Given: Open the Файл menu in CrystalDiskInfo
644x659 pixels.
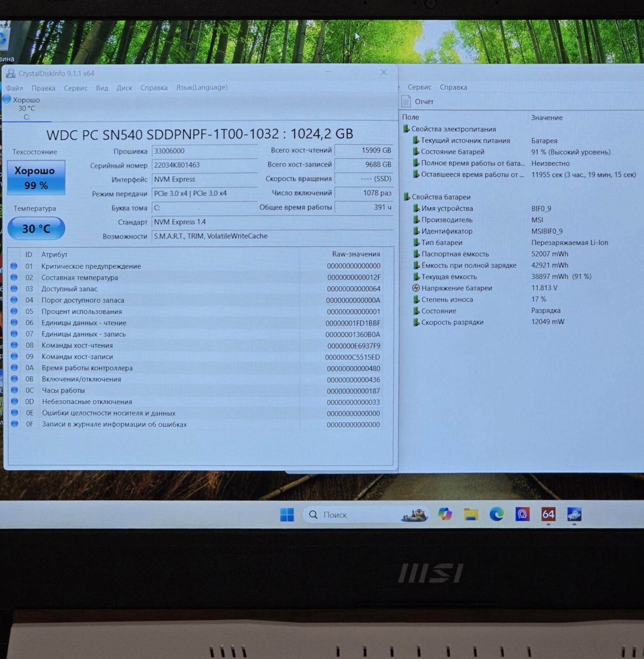Looking at the screenshot, I should click(x=14, y=88).
